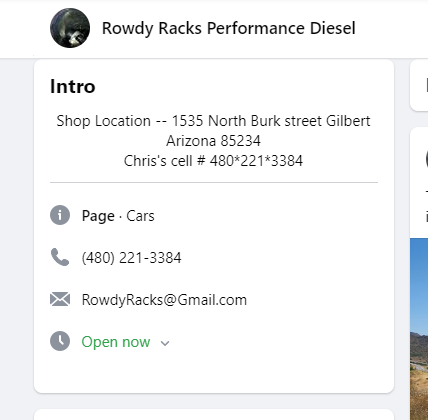Email RowdyRacks@Gmail.com address link
The height and width of the screenshot is (420, 428).
pyautogui.click(x=164, y=300)
